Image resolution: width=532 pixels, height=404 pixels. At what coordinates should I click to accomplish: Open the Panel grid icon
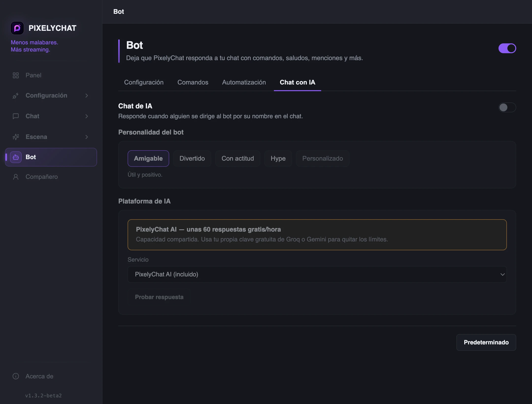click(16, 75)
